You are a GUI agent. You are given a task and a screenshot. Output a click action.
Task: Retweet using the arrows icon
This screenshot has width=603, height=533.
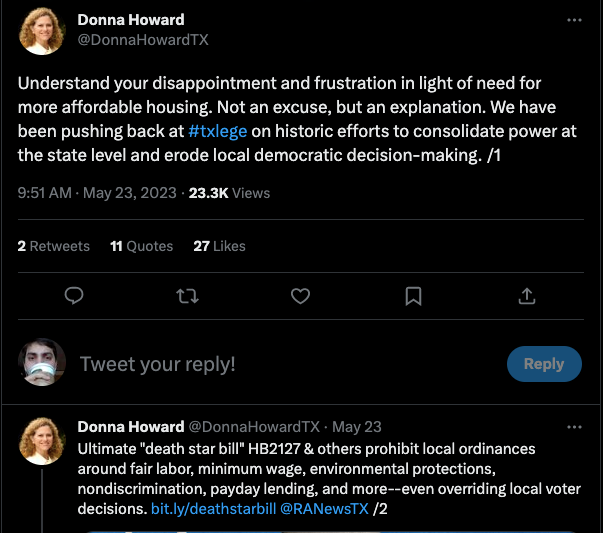coord(187,296)
